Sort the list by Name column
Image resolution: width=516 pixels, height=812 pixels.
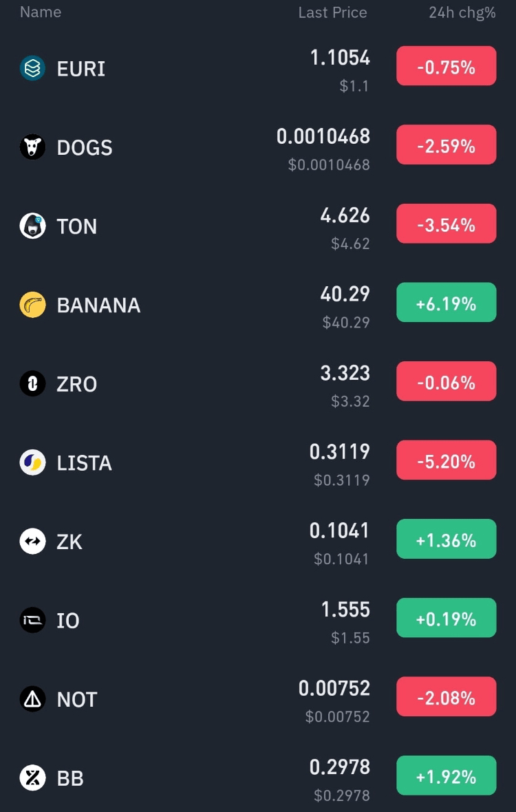click(x=41, y=12)
